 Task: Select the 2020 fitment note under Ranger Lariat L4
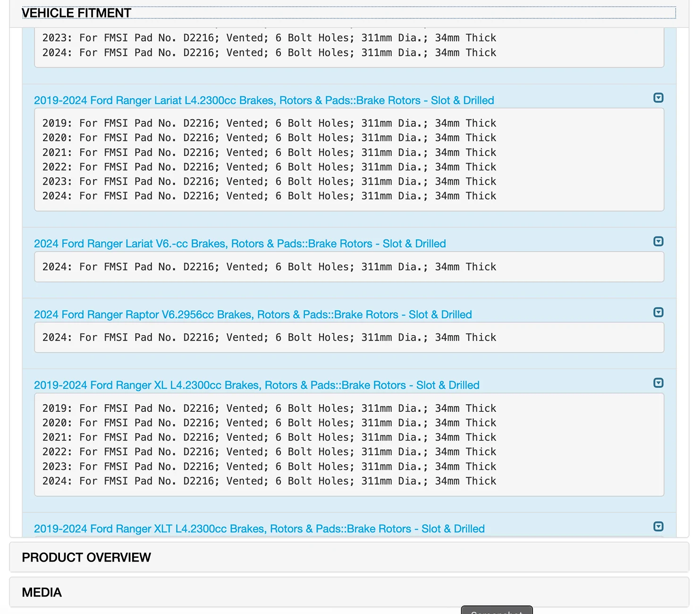[x=270, y=138]
